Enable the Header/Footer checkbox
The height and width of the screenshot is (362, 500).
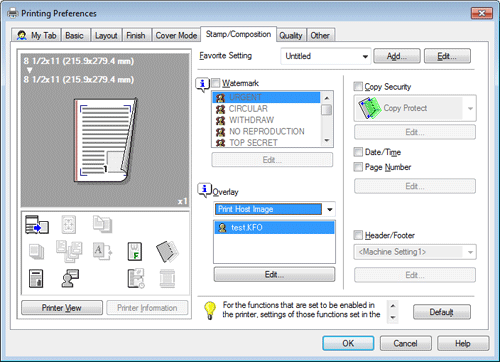pyautogui.click(x=358, y=235)
